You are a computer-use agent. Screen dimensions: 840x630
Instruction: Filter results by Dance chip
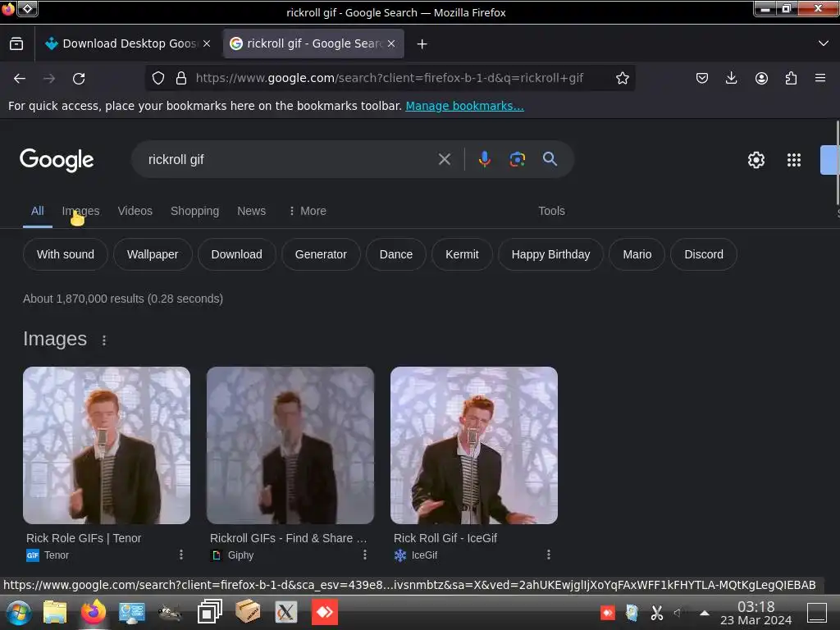click(396, 254)
